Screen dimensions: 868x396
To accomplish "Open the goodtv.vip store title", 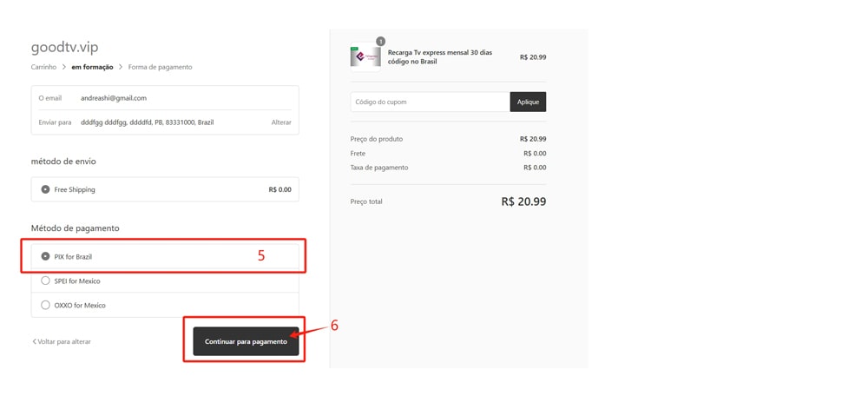I will click(65, 48).
